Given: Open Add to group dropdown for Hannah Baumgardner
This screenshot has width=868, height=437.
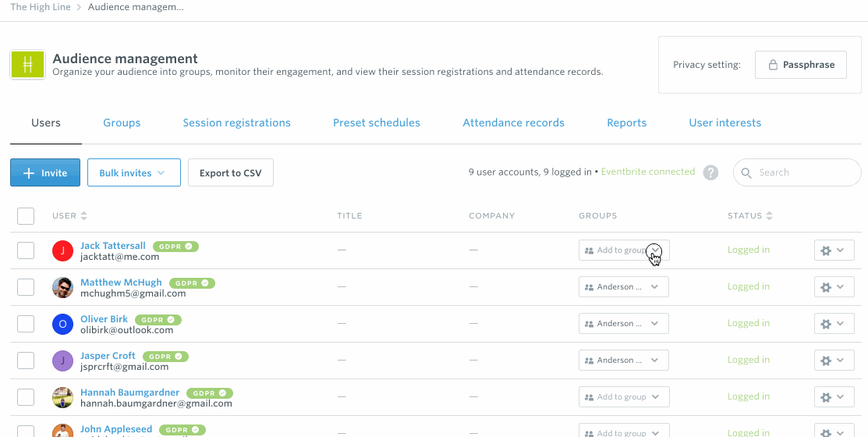Looking at the screenshot, I should click(x=624, y=397).
